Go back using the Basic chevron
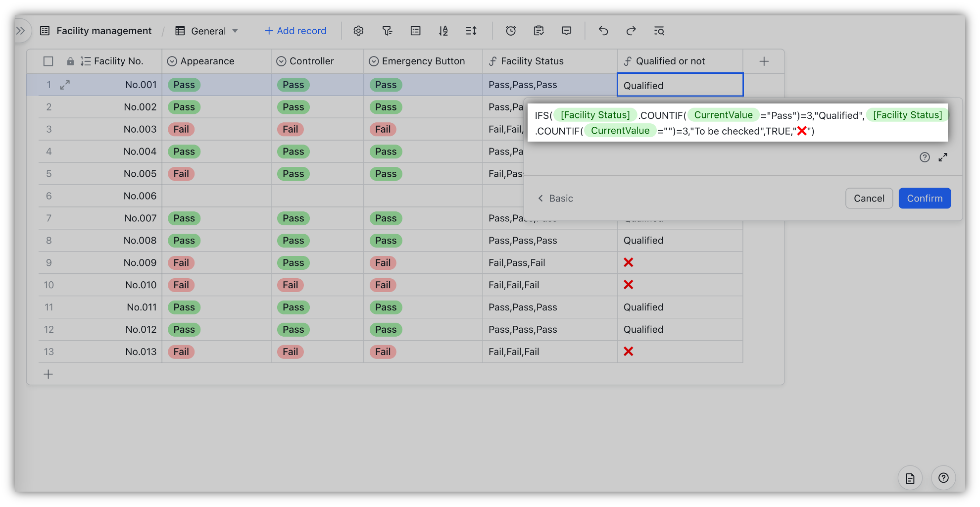Image resolution: width=980 pixels, height=507 pixels. tap(555, 198)
